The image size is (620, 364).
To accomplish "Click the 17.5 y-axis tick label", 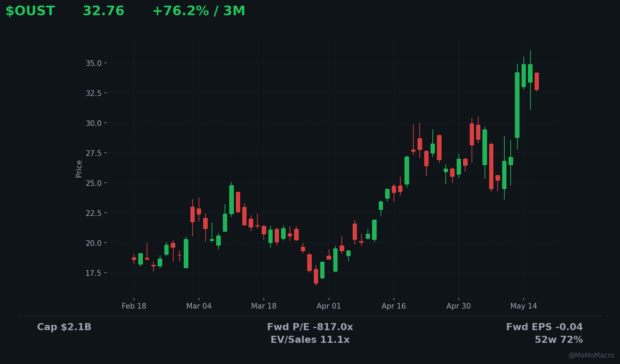I will coord(94,273).
